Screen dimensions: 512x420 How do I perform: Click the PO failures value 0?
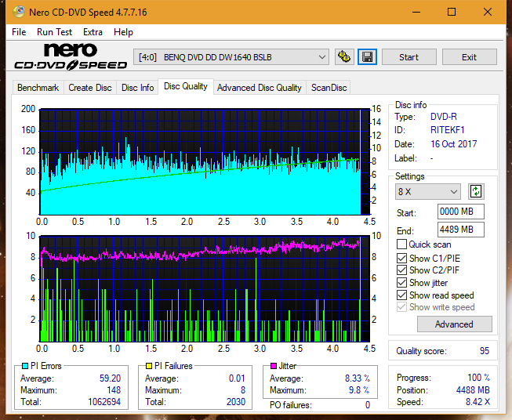[368, 405]
